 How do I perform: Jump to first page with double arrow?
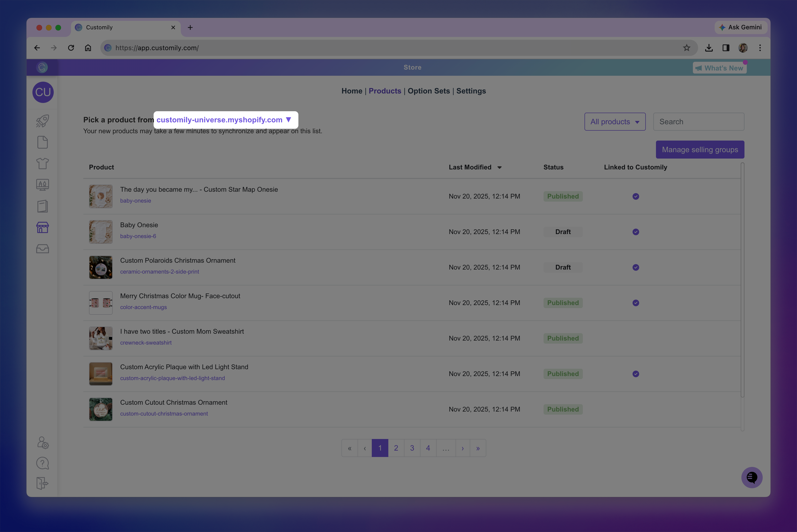[x=350, y=448]
